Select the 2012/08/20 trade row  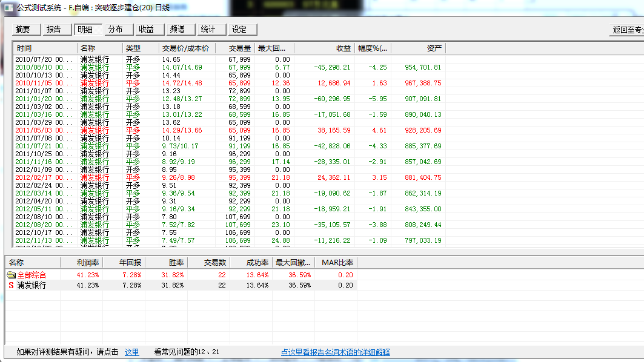point(229,225)
